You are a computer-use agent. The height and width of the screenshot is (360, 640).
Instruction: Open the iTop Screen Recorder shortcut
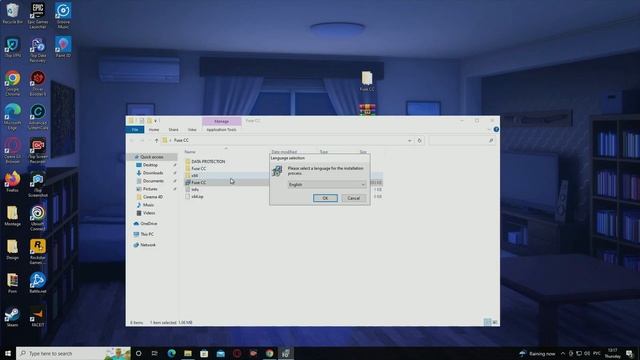point(38,151)
